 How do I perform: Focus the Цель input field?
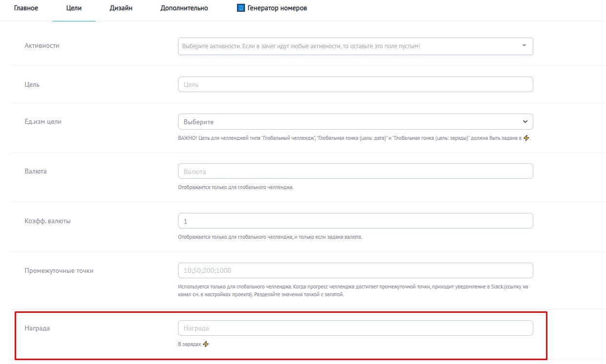(x=355, y=84)
